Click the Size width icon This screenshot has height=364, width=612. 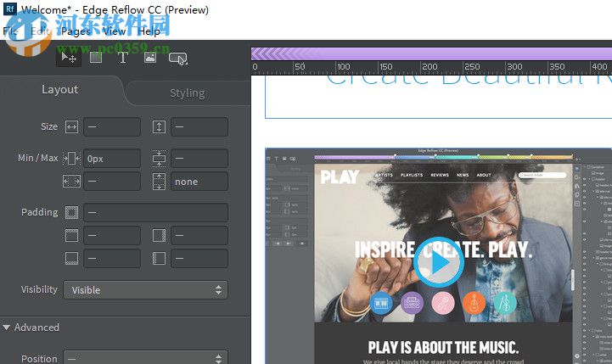tap(71, 126)
